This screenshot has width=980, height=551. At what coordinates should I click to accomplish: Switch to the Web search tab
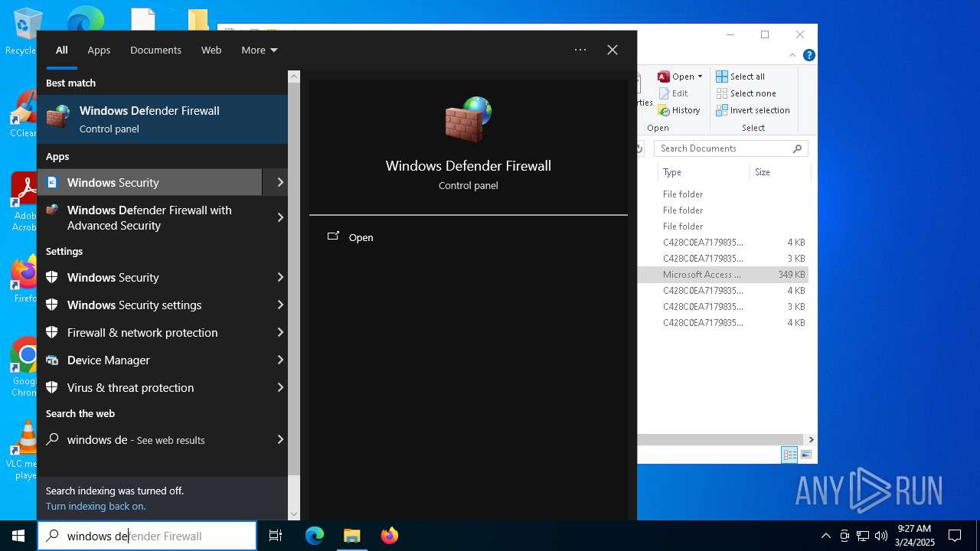[x=211, y=50]
